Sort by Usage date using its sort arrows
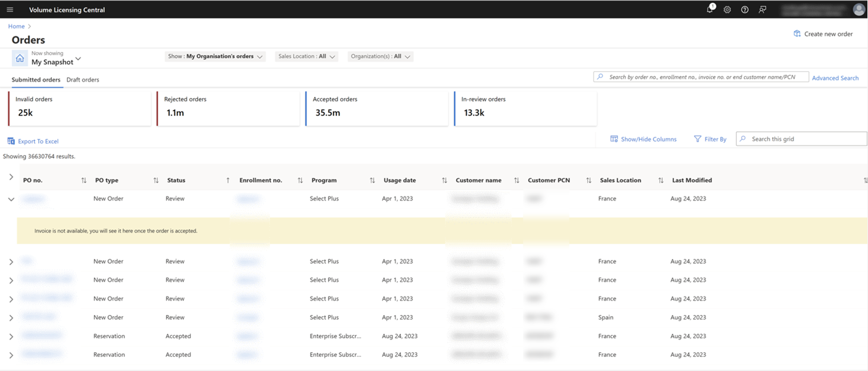The height and width of the screenshot is (371, 868). pos(444,180)
